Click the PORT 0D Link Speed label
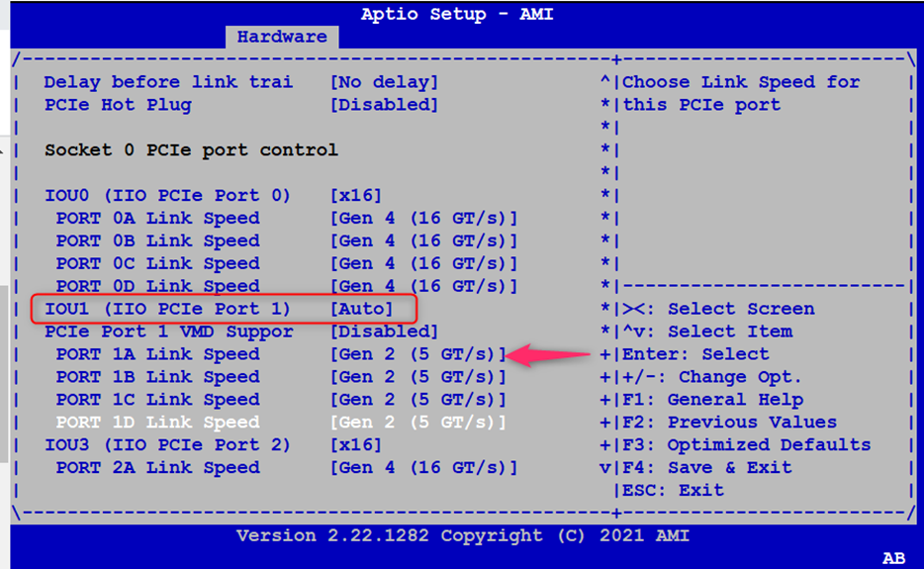 [157, 287]
